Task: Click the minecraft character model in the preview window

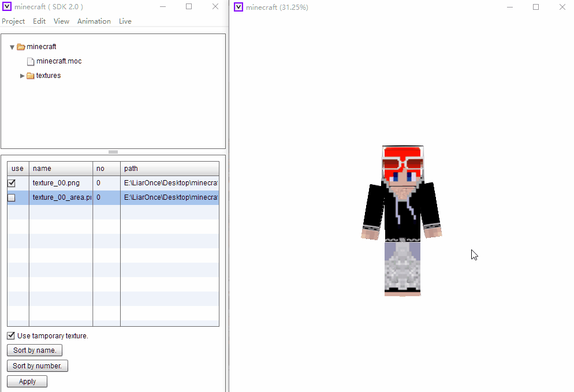Action: [402, 219]
